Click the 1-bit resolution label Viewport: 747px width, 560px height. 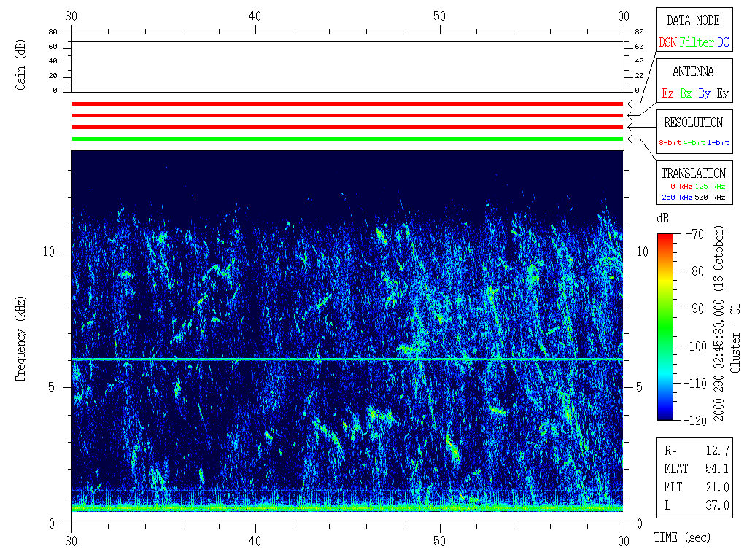[x=718, y=143]
